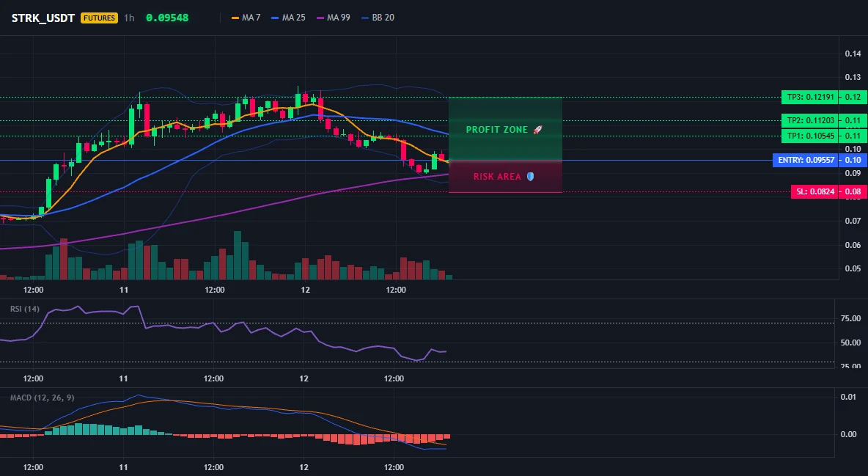This screenshot has height=476, width=868.
Task: Open the MACD (12, 26, 9) indicator label
Action: pos(42,398)
